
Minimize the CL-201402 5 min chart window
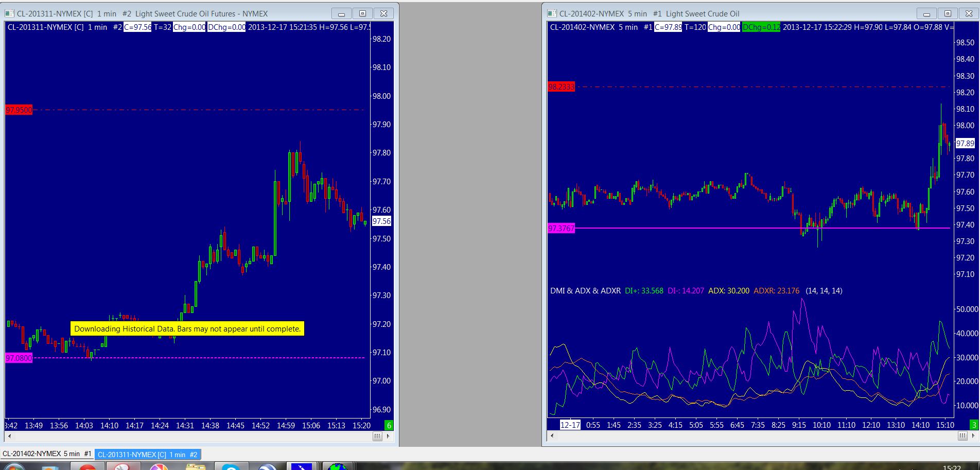[x=926, y=14]
